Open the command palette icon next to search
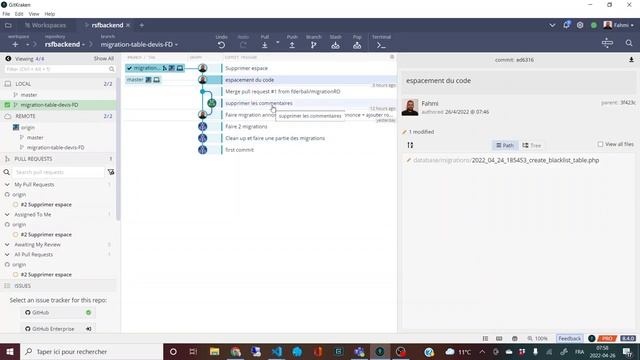The image size is (640, 360). (607, 43)
